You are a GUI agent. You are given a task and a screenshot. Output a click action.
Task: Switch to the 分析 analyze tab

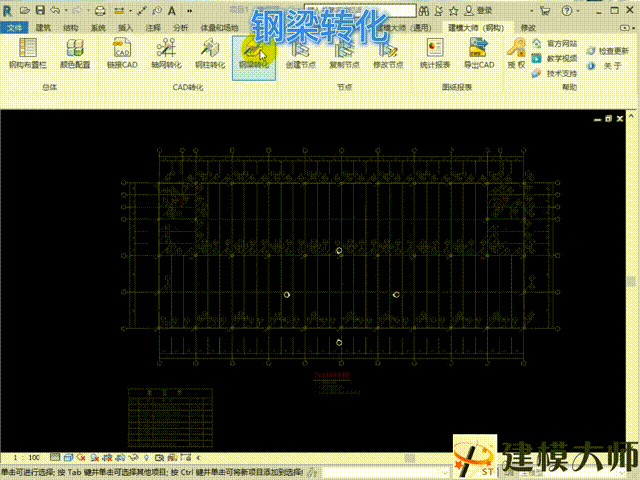coord(180,28)
